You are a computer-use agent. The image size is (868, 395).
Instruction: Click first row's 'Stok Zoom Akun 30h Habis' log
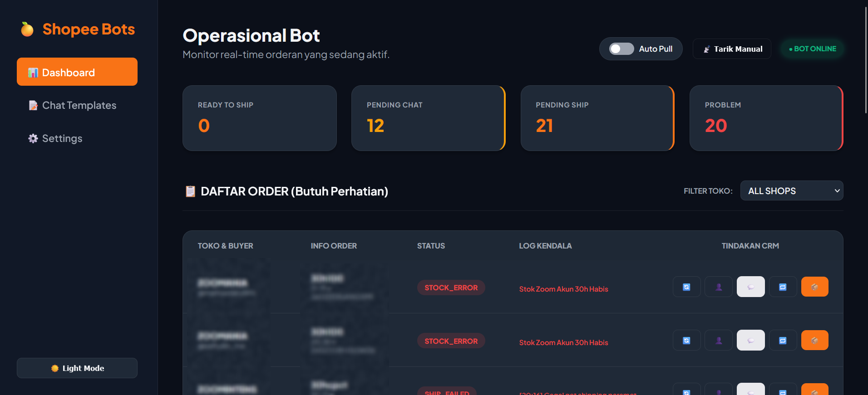[x=563, y=289]
